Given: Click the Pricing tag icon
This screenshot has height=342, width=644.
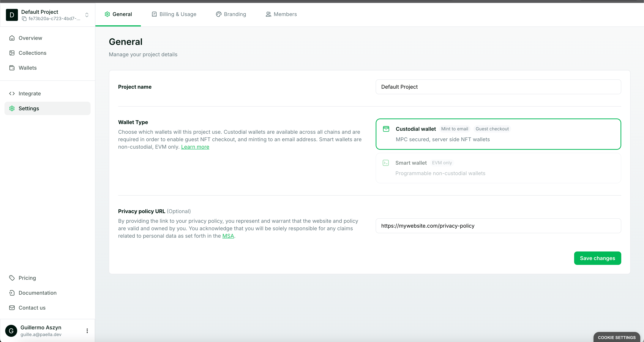Looking at the screenshot, I should (x=12, y=278).
